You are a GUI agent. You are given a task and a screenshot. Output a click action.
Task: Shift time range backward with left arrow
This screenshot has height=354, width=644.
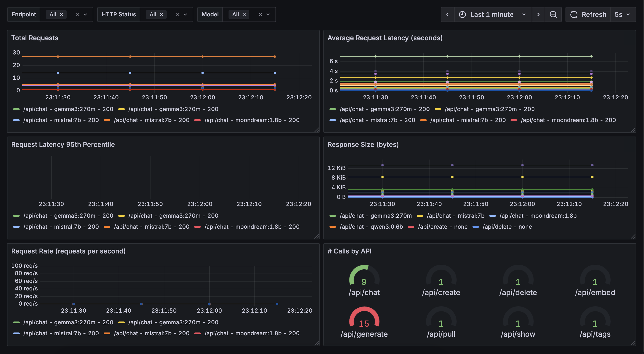click(x=447, y=14)
